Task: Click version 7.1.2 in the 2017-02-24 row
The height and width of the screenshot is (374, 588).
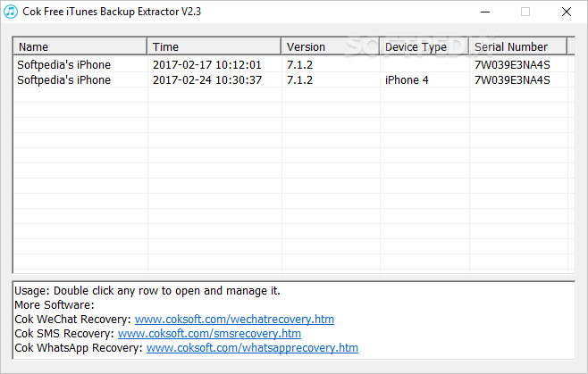Action: (x=299, y=80)
